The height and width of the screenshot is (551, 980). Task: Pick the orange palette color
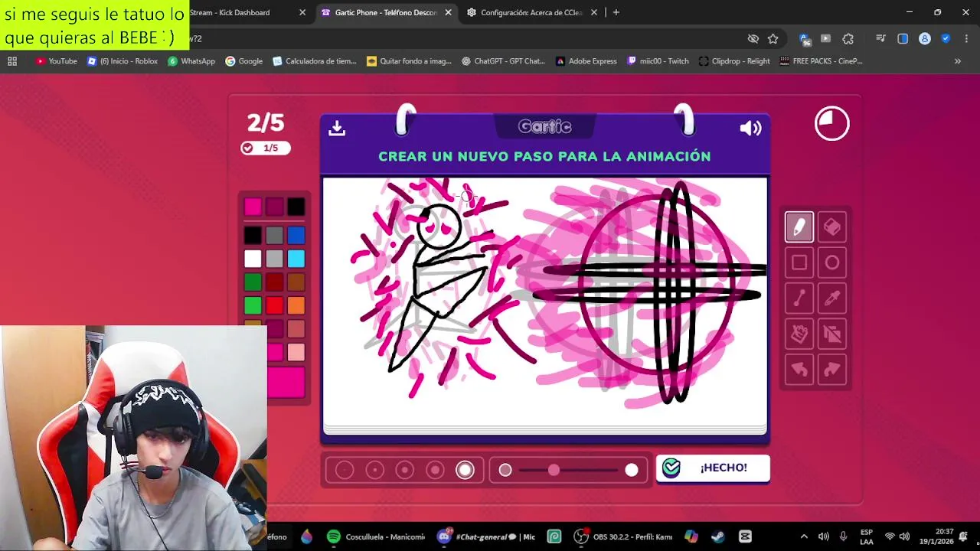296,305
